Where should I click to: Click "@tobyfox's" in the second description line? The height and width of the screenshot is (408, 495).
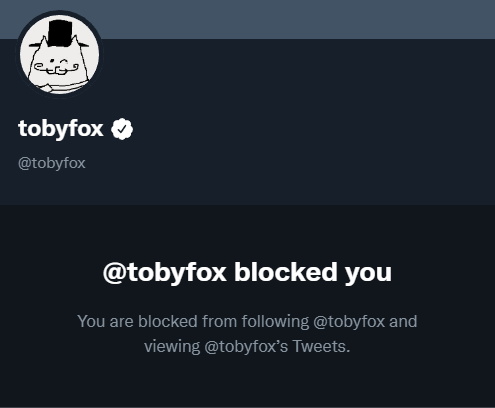click(246, 346)
